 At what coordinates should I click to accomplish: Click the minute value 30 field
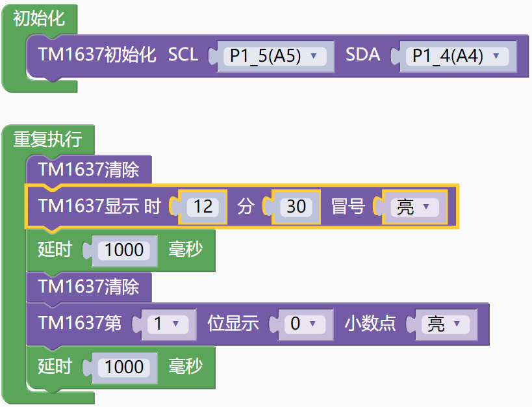tap(296, 207)
